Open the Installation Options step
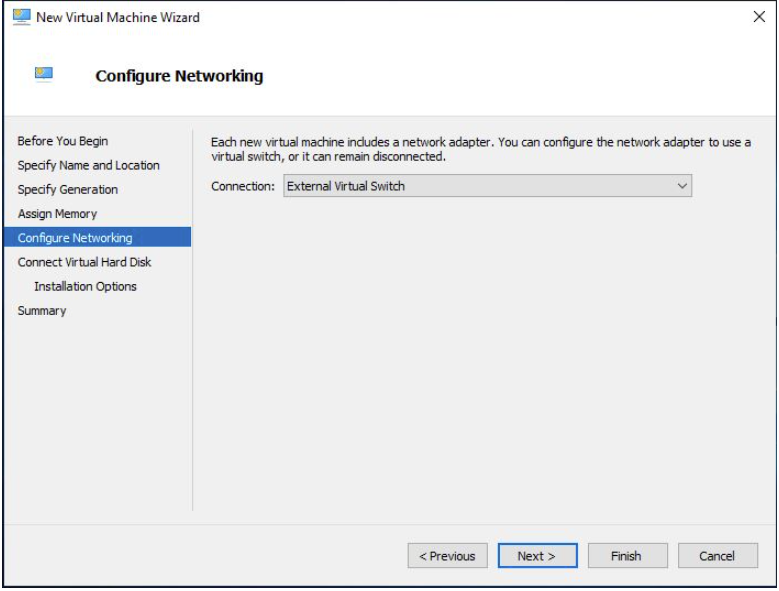Screen dimensions: 779x591 pos(85,287)
